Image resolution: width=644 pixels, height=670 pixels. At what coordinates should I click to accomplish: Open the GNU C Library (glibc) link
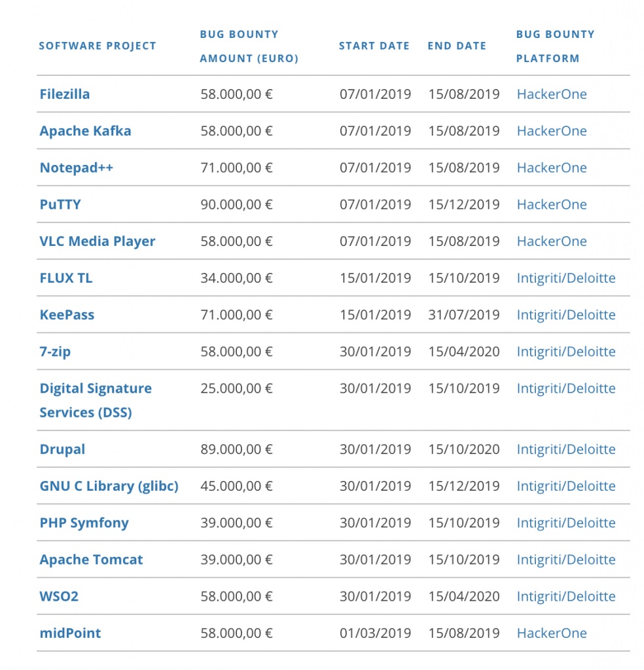[109, 486]
